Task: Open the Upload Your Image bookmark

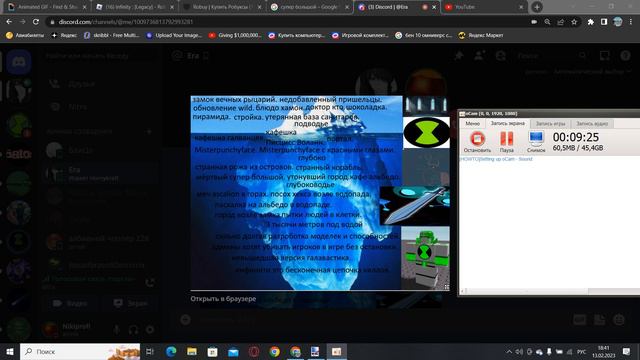Action: (x=174, y=36)
